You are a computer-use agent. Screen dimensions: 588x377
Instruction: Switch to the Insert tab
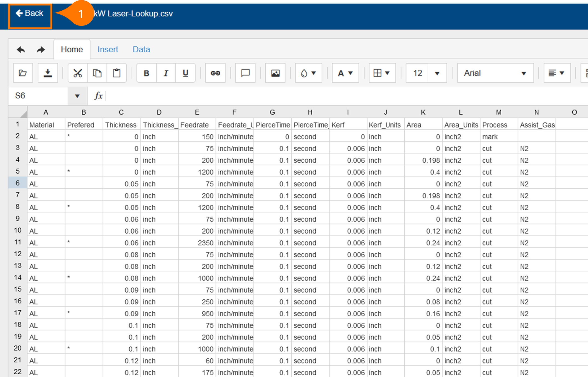(x=108, y=49)
